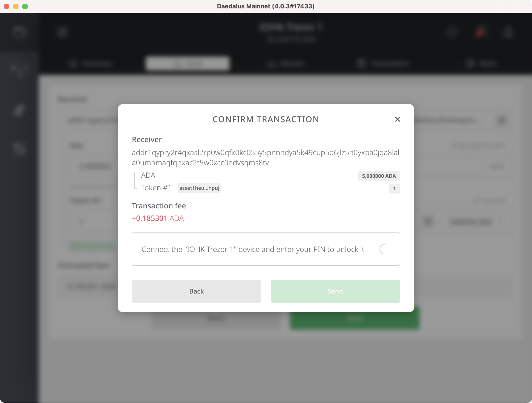Open the newsfeed bell icon at top right

[x=508, y=32]
